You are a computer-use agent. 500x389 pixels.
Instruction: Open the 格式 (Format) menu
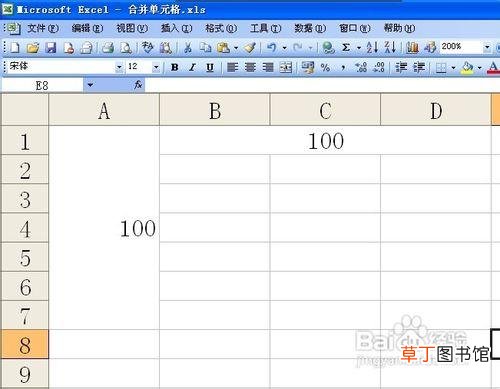pyautogui.click(x=221, y=28)
